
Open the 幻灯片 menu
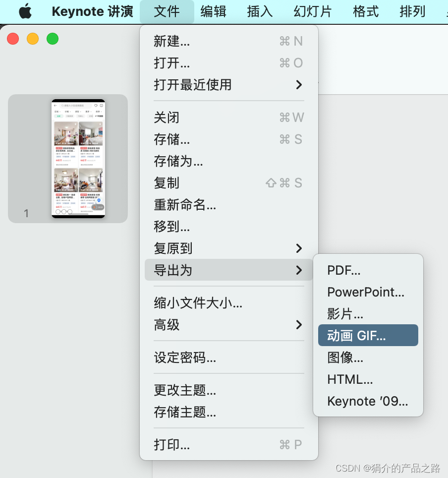(313, 11)
